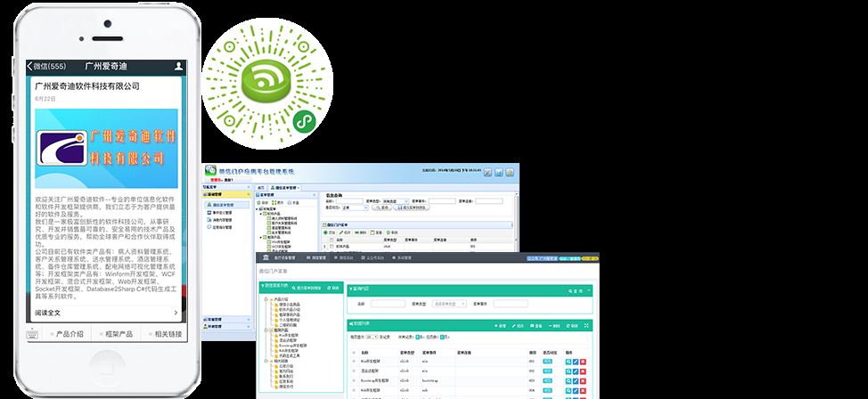Select the Bootstrap开发框架 tree item

[292, 346]
